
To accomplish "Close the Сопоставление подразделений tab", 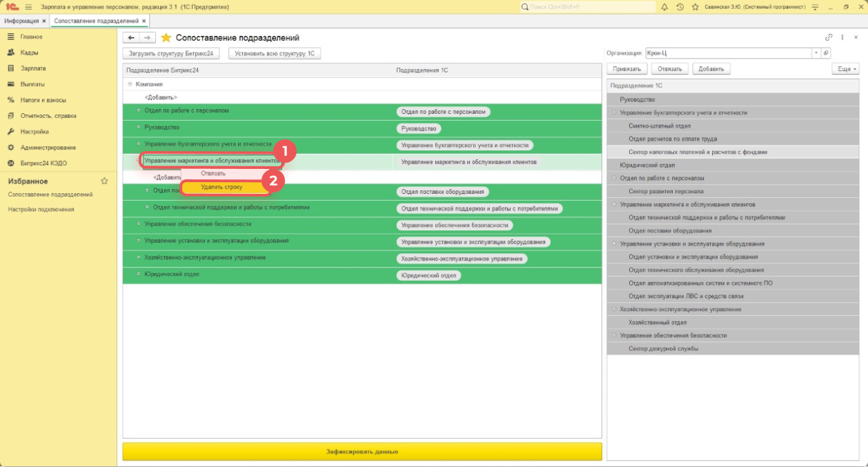I will pos(144,21).
